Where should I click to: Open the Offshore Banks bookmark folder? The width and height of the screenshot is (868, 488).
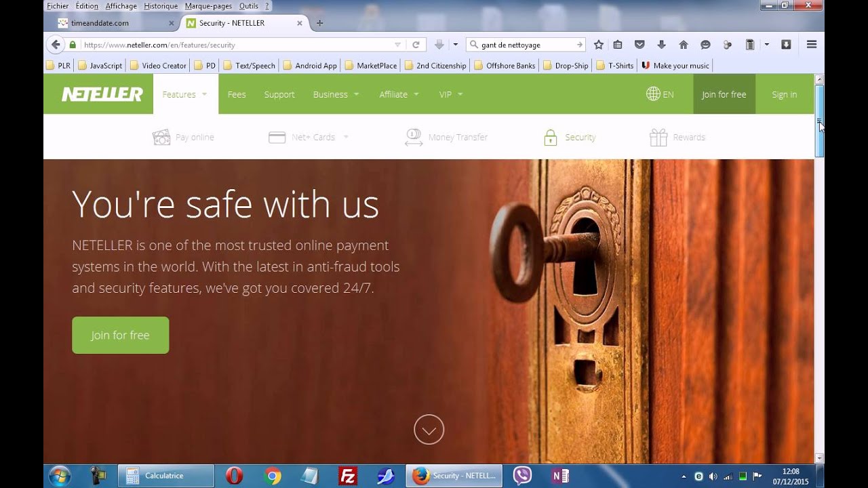coord(505,66)
